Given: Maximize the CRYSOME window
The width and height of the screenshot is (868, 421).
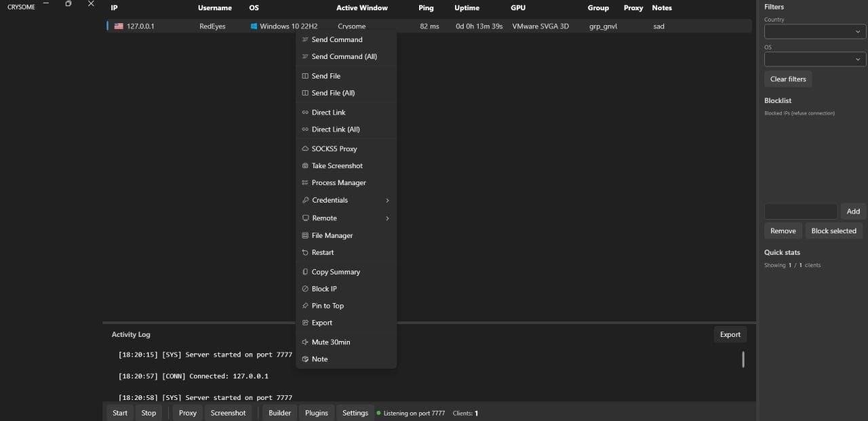Looking at the screenshot, I should tap(68, 4).
